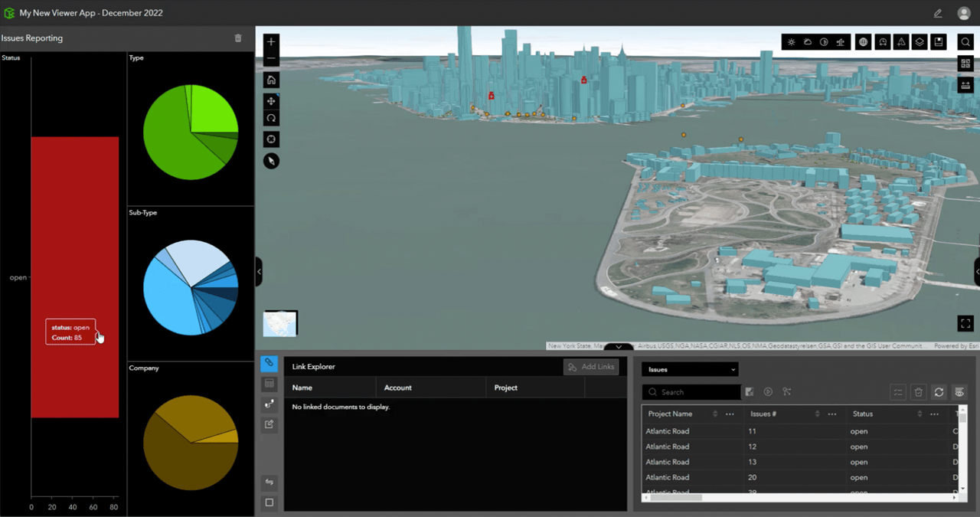Viewport: 980px width, 517px height.
Task: Select the Issues # column header menu (ellipsis)
Action: 831,414
